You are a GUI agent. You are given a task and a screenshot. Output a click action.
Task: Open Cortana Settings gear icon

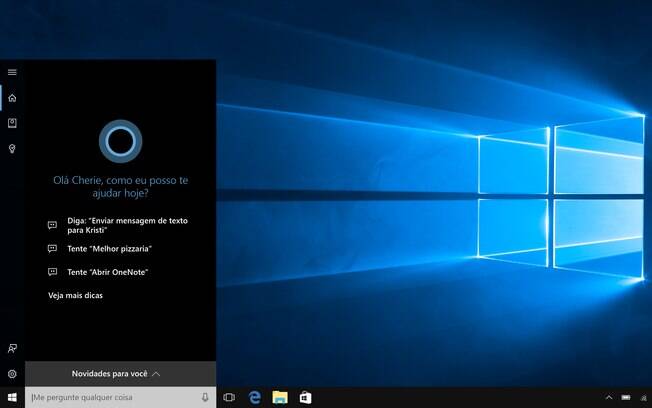[x=12, y=374]
